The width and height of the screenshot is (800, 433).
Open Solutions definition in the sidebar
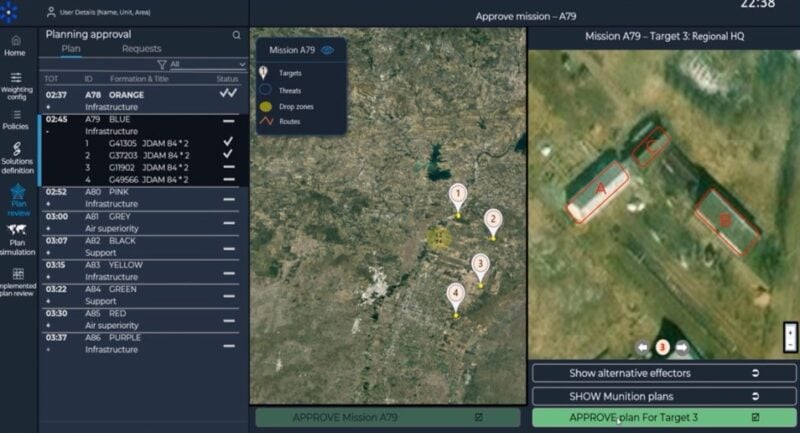[16, 153]
